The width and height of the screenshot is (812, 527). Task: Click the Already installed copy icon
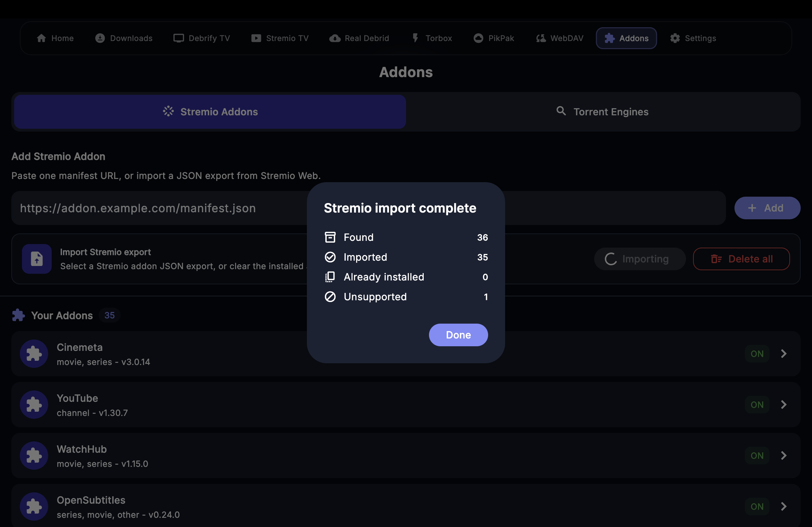point(330,277)
